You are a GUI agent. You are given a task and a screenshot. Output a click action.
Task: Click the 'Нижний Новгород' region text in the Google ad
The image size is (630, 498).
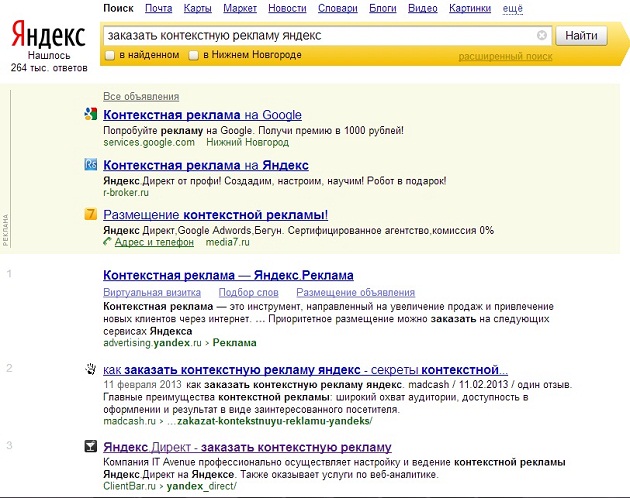248,142
